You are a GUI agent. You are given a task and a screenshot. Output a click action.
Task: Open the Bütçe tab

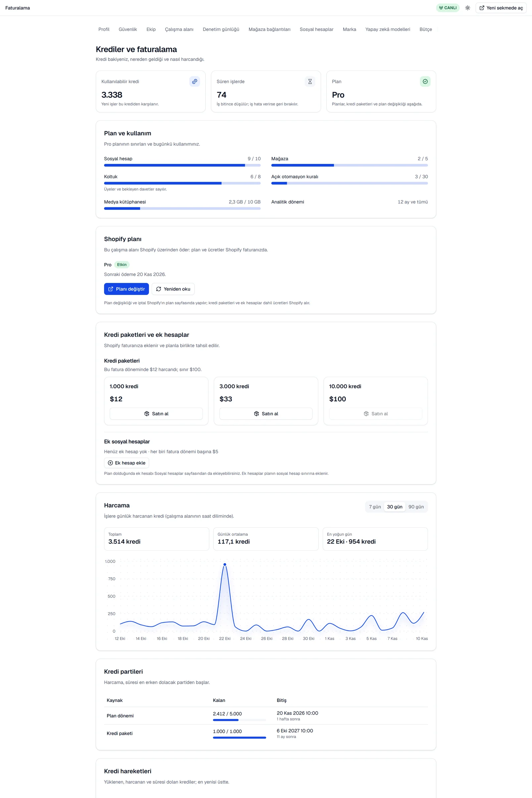tap(426, 30)
